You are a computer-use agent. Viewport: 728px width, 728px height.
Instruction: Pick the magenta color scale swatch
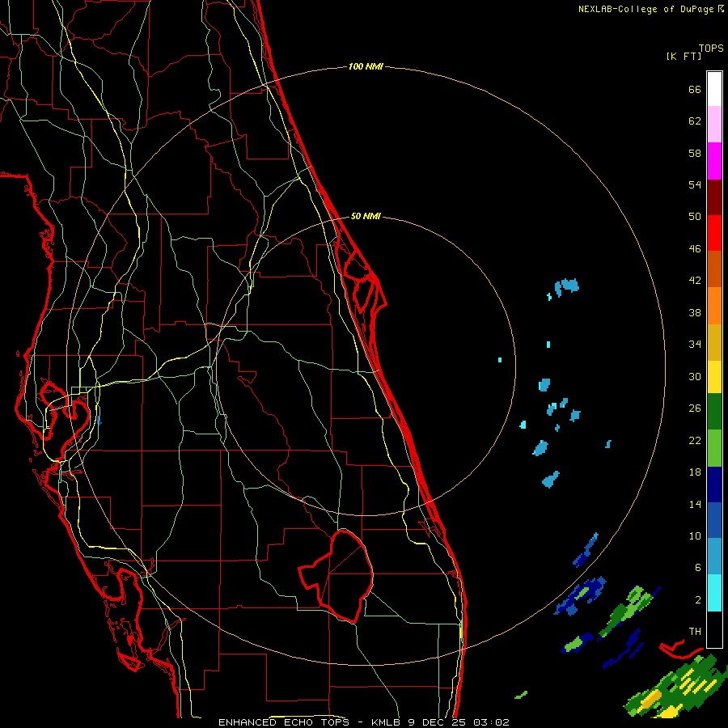pyautogui.click(x=714, y=161)
